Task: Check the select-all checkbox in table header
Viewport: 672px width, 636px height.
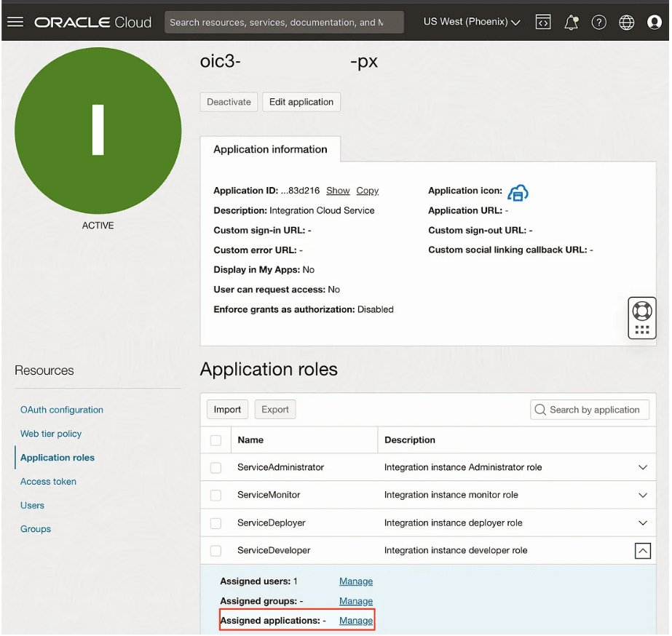Action: (x=216, y=440)
